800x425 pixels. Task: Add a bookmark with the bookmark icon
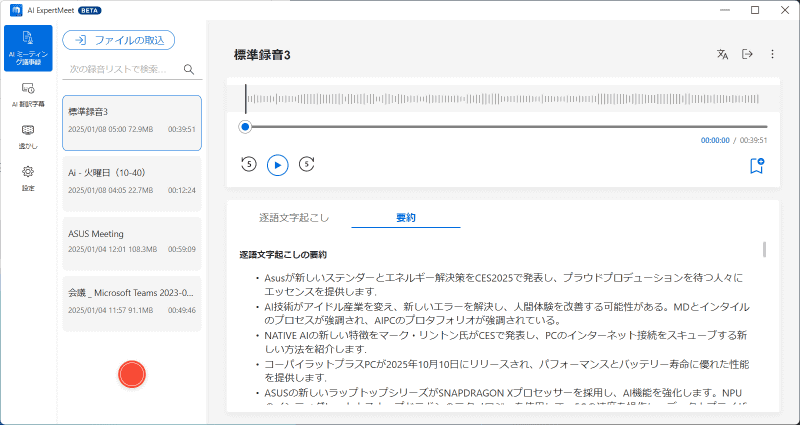(x=757, y=166)
